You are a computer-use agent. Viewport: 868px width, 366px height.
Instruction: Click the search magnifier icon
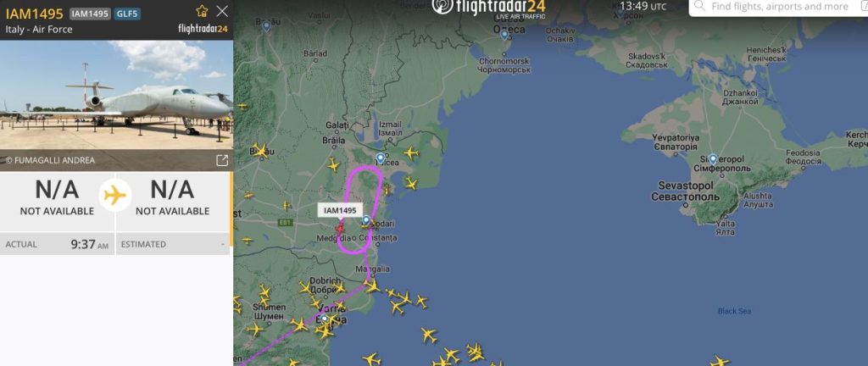coord(699,6)
